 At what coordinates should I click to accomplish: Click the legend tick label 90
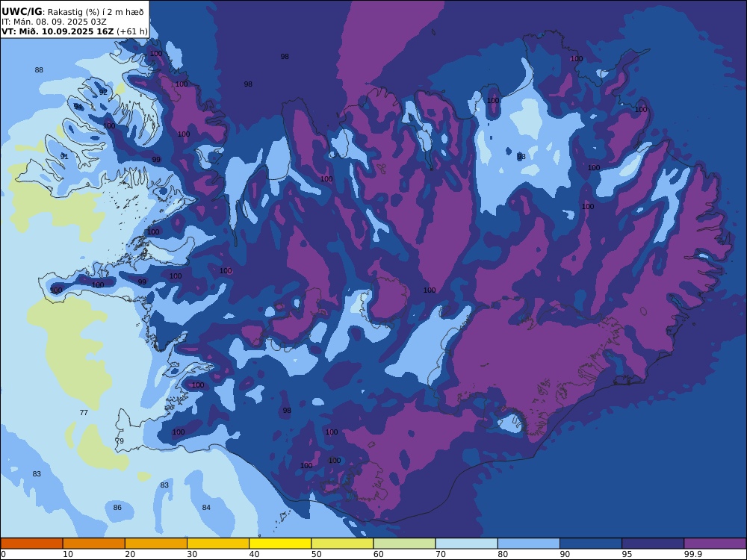[x=565, y=554]
